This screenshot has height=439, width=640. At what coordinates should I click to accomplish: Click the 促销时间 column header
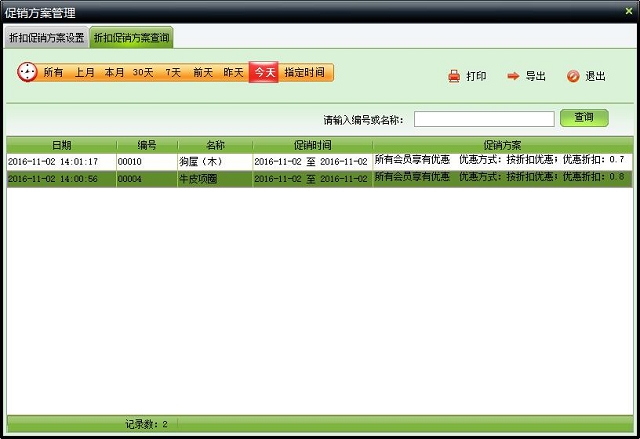coord(313,145)
